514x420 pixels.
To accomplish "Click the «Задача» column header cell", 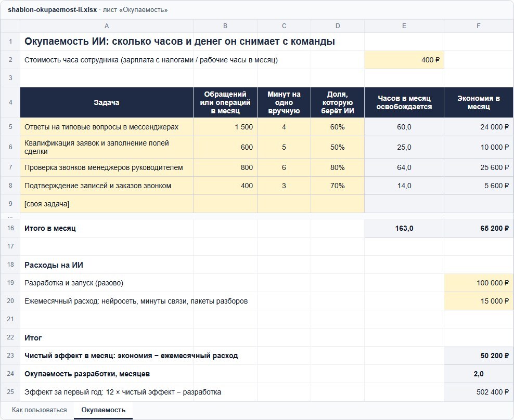I will (107, 102).
